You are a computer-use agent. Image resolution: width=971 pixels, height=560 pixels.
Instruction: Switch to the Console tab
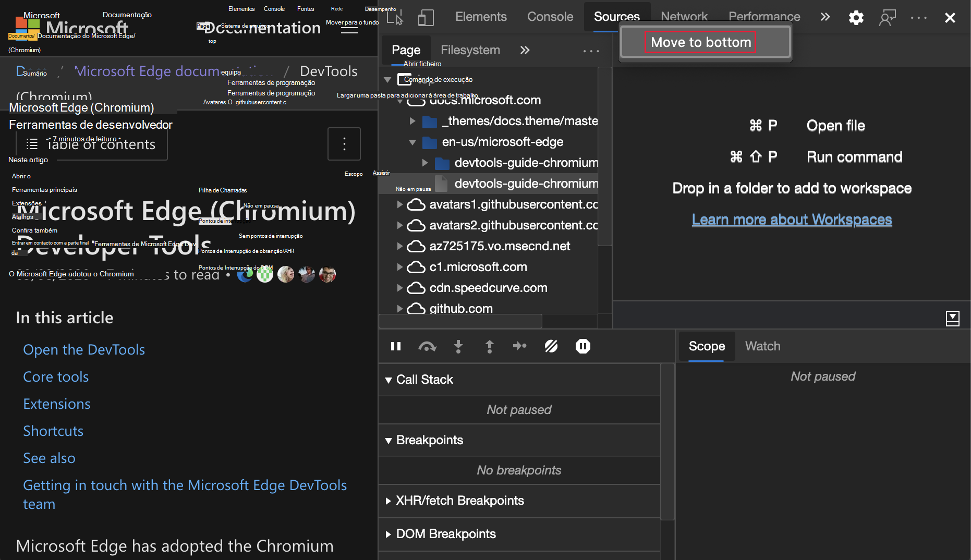[x=550, y=17]
